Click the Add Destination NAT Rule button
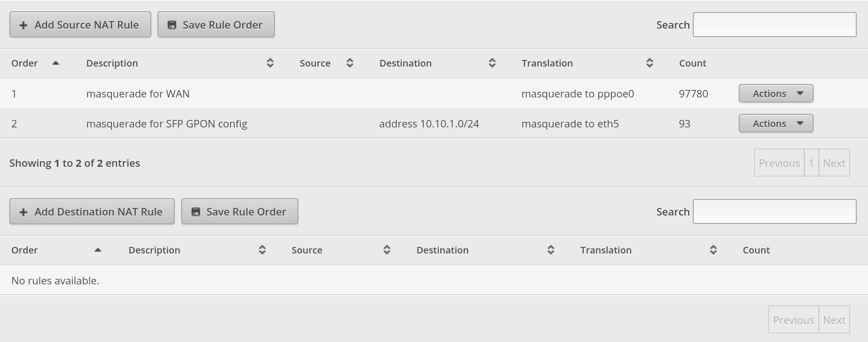Image resolution: width=868 pixels, height=342 pixels. point(92,212)
